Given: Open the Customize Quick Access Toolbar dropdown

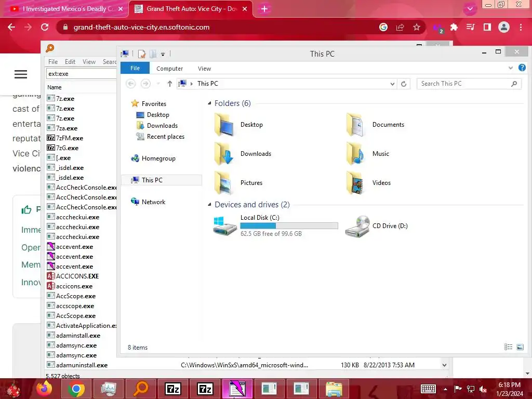Looking at the screenshot, I should click(163, 54).
